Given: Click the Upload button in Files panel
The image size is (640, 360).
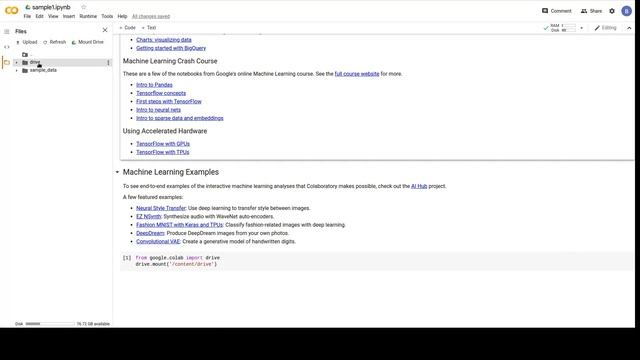Looking at the screenshot, I should [x=27, y=42].
